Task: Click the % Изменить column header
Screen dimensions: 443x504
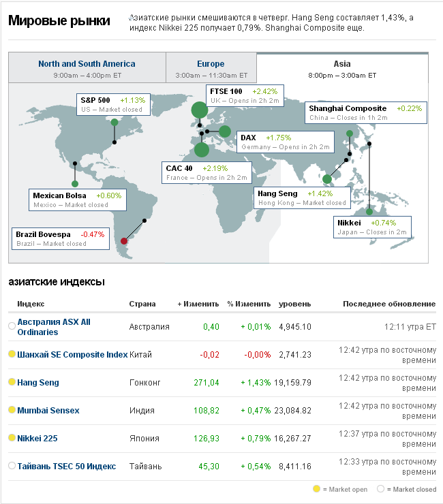Action: 249,304
